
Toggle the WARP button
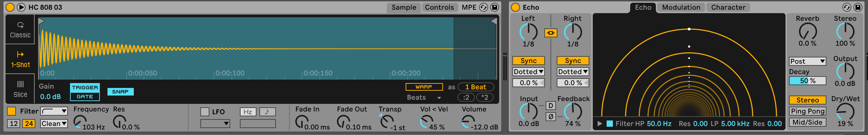[x=424, y=87]
